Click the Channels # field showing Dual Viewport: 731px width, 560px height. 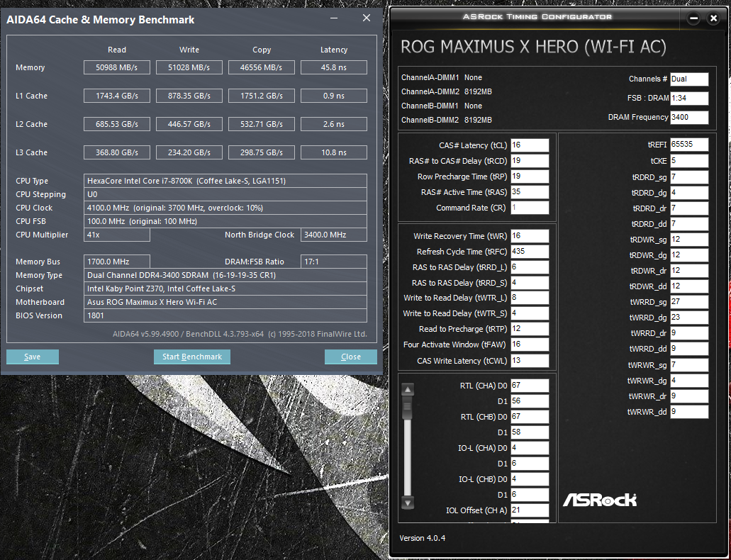689,79
